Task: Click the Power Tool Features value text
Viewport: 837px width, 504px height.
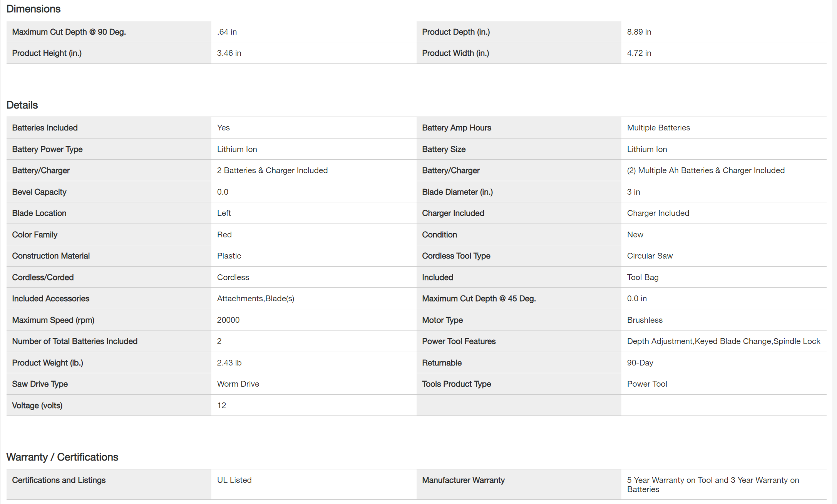Action: [723, 341]
